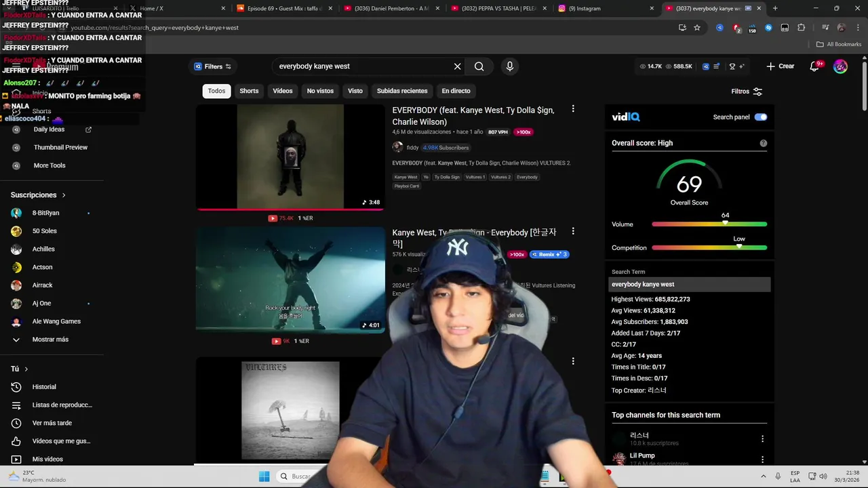The height and width of the screenshot is (488, 868).
Task: Bookmark this page with the star
Action: pyautogui.click(x=696, y=28)
